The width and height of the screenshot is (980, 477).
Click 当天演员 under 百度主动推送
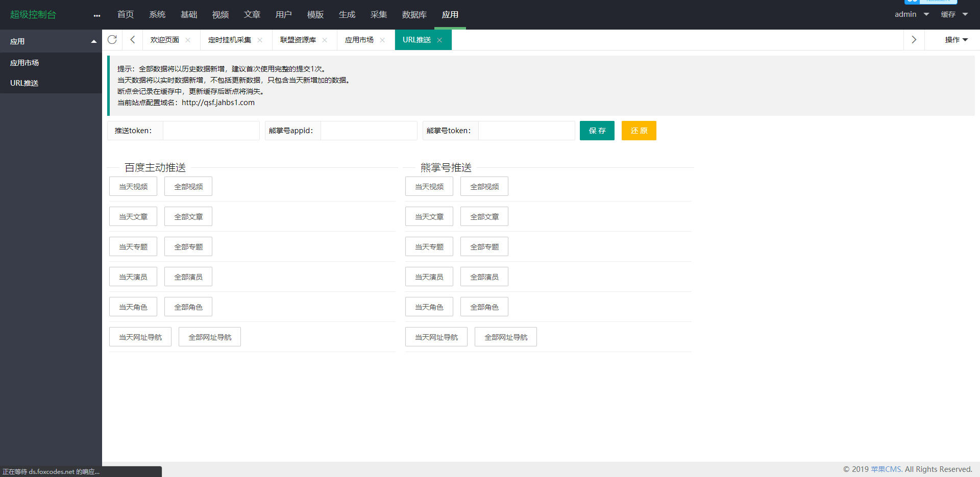[133, 277]
